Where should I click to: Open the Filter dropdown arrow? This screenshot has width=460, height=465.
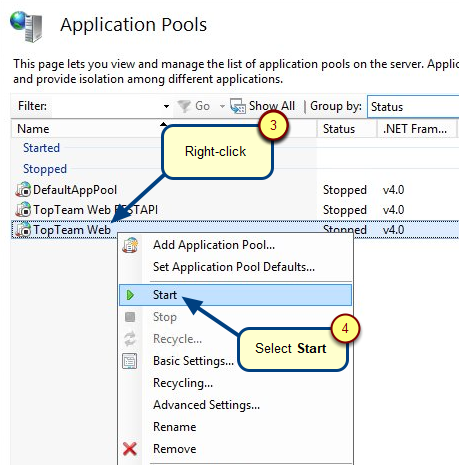[166, 106]
